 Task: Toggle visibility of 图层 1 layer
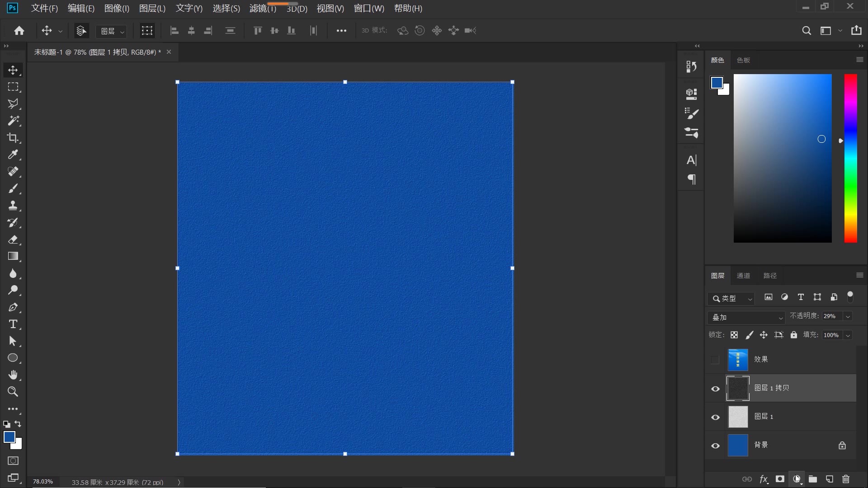715,417
